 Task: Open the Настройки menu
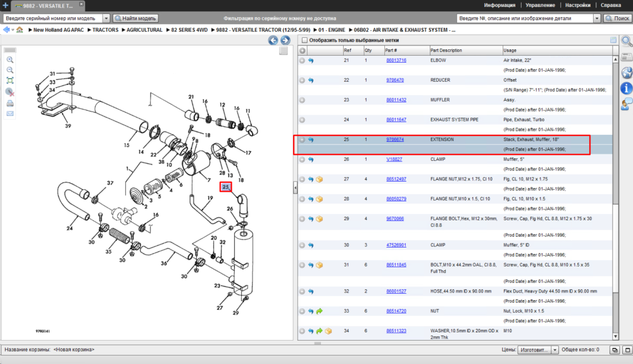point(578,5)
